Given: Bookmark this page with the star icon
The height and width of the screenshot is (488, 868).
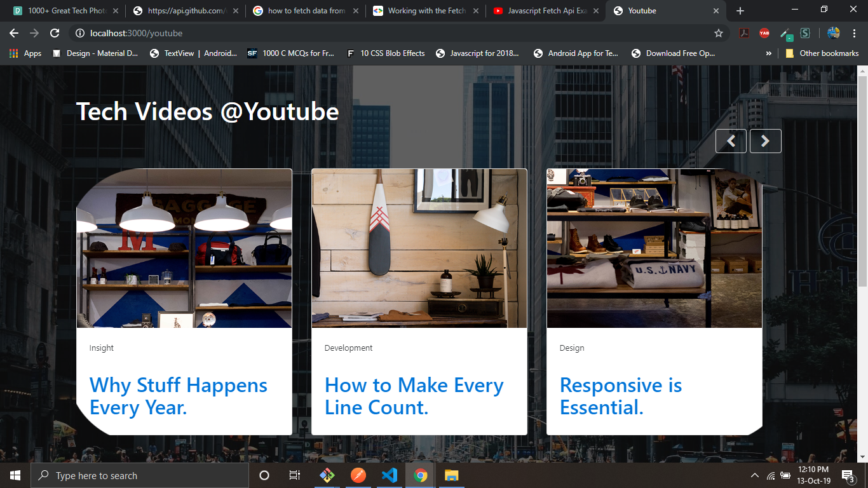Looking at the screenshot, I should pyautogui.click(x=719, y=33).
